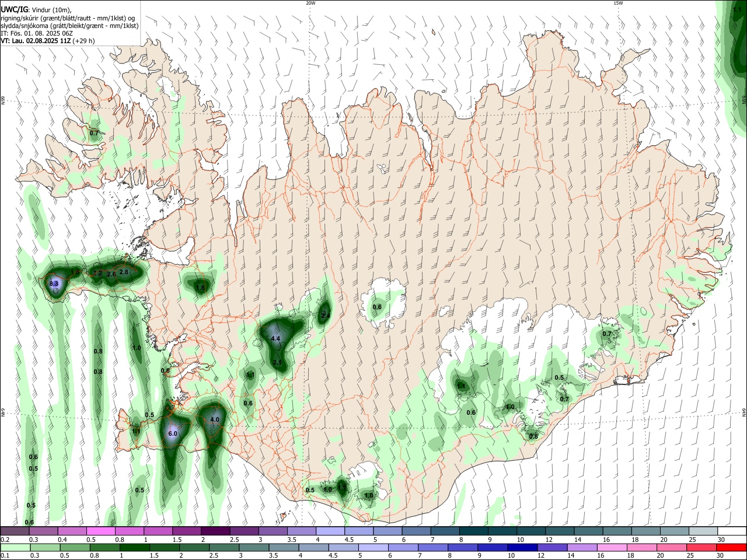The height and width of the screenshot is (560, 747).
Task: Select the 2.2 precipitation label
Action: coord(97,273)
